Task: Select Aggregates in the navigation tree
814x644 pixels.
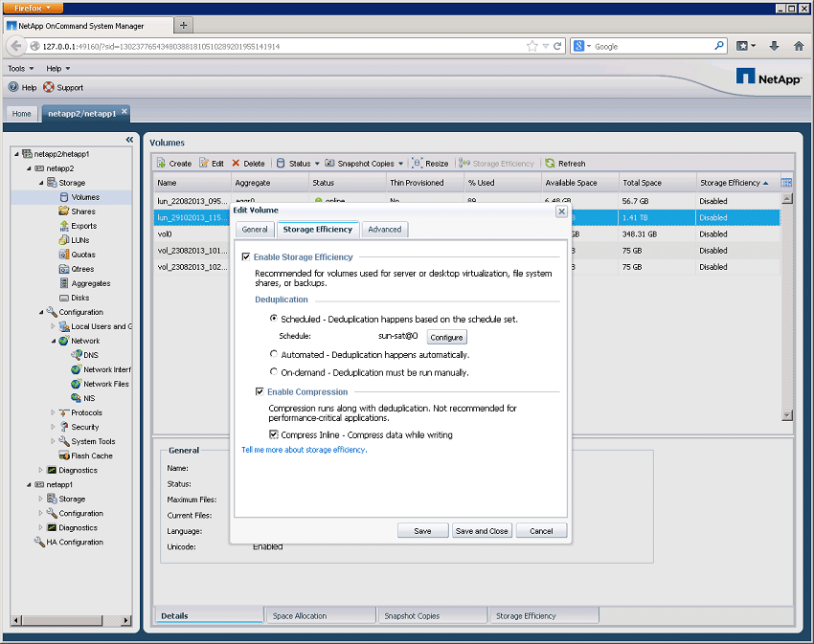Action: pyautogui.click(x=91, y=283)
